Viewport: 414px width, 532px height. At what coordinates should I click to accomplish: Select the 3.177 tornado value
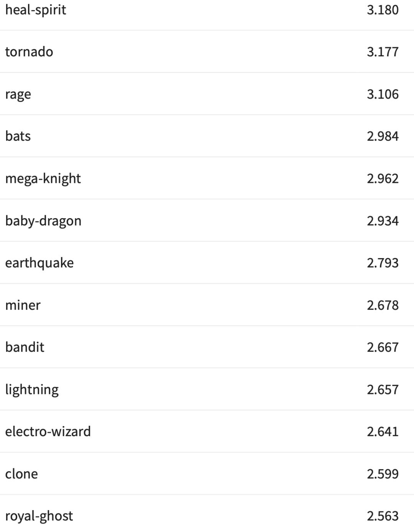click(383, 52)
